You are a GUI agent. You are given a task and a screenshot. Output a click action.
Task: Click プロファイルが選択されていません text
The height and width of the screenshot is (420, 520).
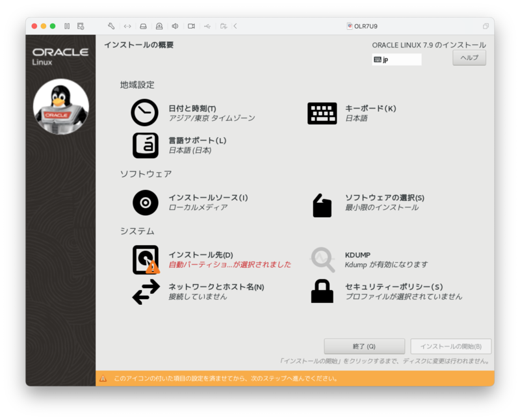coord(404,296)
